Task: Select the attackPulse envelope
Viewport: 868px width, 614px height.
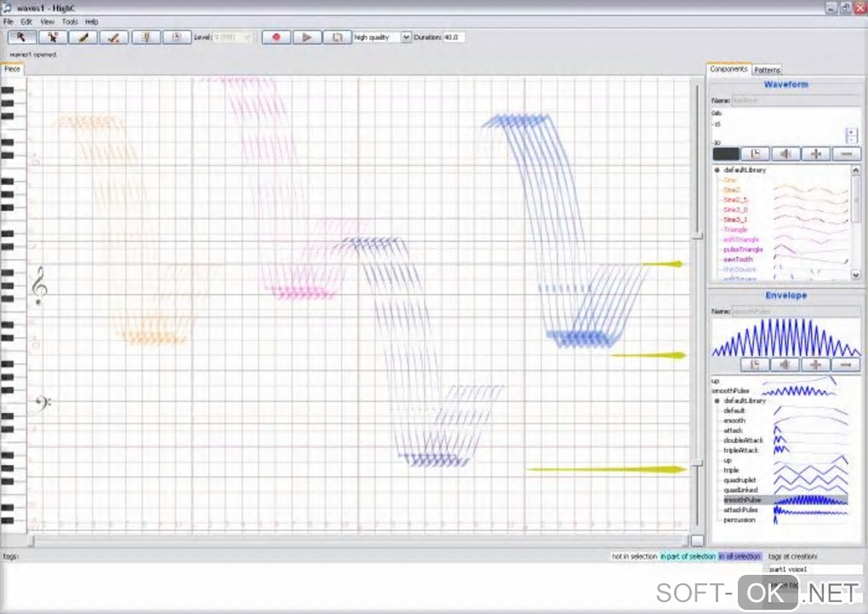Action: coord(740,510)
